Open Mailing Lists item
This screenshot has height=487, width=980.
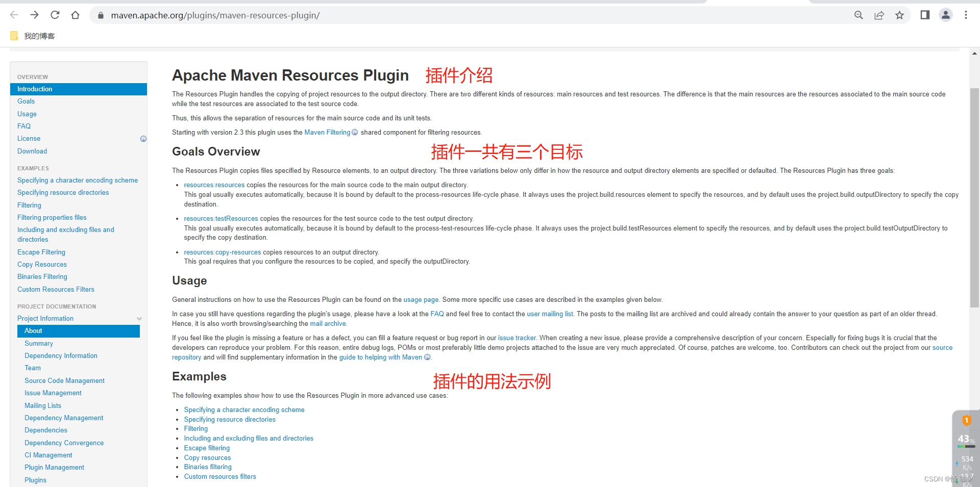click(43, 406)
